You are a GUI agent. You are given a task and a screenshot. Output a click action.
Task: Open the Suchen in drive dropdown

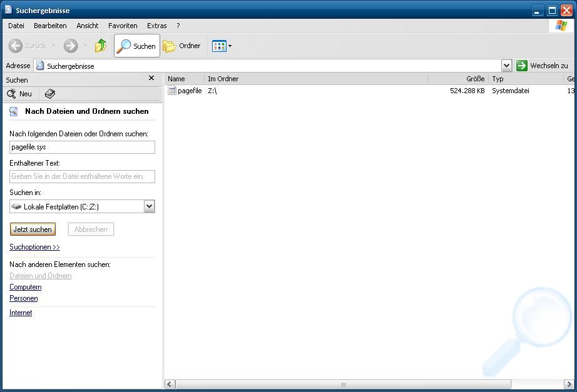pyautogui.click(x=149, y=206)
